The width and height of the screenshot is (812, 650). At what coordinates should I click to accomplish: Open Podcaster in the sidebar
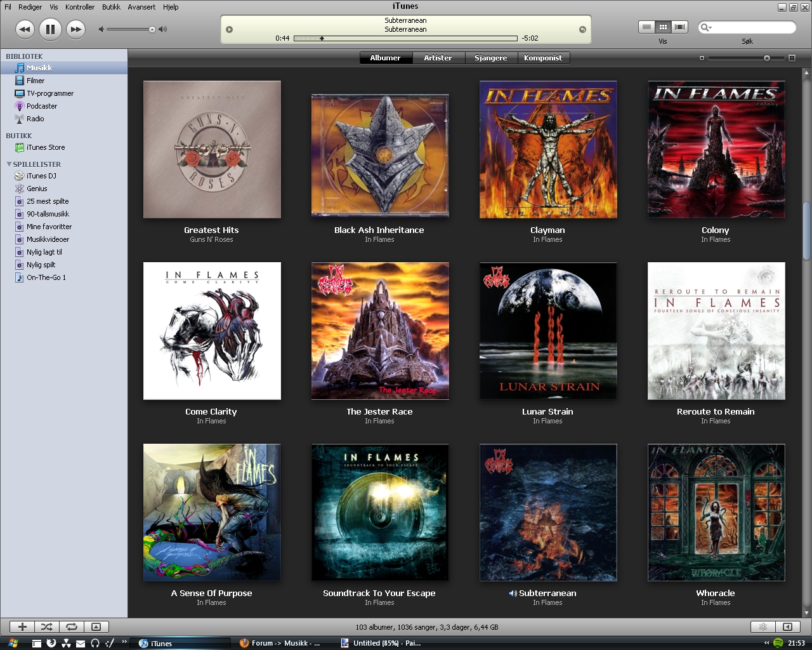coord(63,106)
